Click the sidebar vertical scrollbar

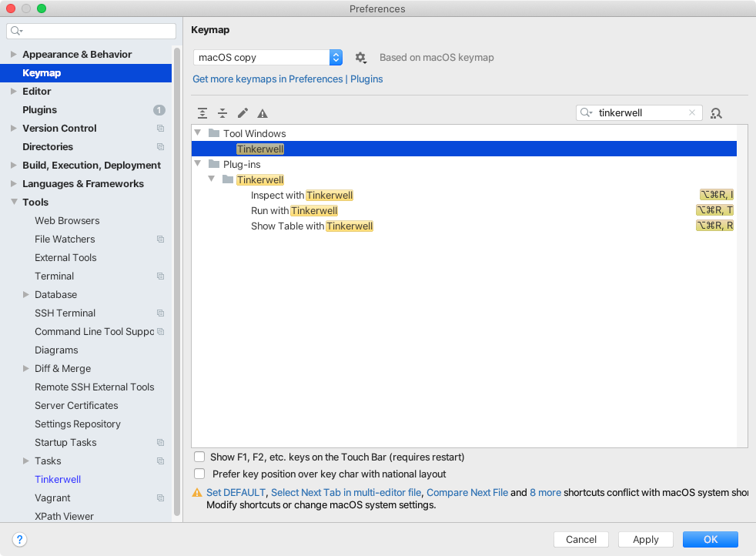coord(177,282)
